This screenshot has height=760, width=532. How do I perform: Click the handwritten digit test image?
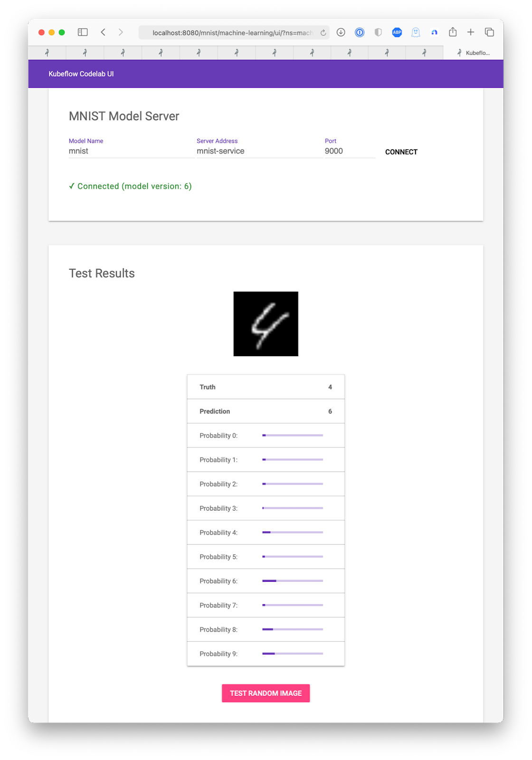(266, 324)
